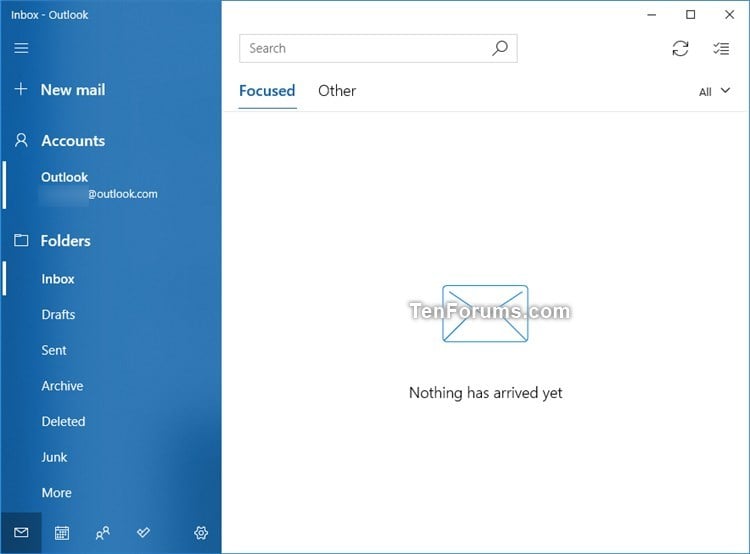Click the search magnifier icon
This screenshot has width=750, height=554.
coord(500,48)
